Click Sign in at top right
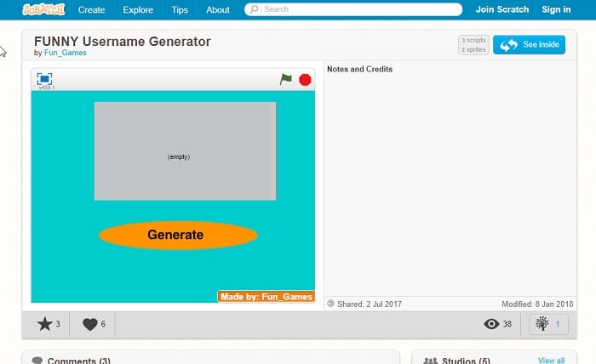Image resolution: width=596 pixels, height=364 pixels. coord(556,9)
